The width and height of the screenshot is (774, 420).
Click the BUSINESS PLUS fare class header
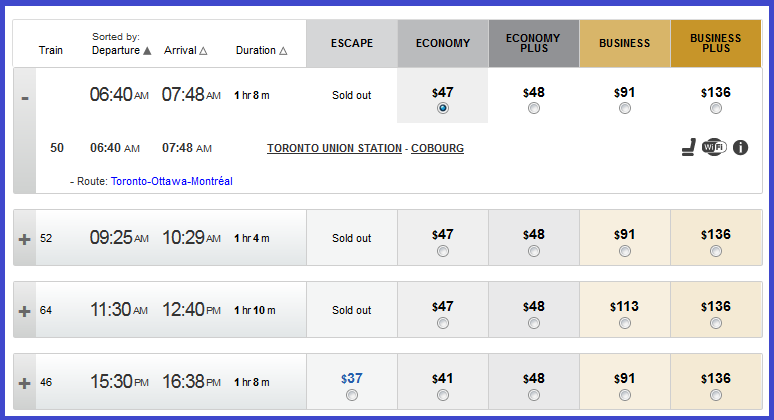pyautogui.click(x=716, y=43)
